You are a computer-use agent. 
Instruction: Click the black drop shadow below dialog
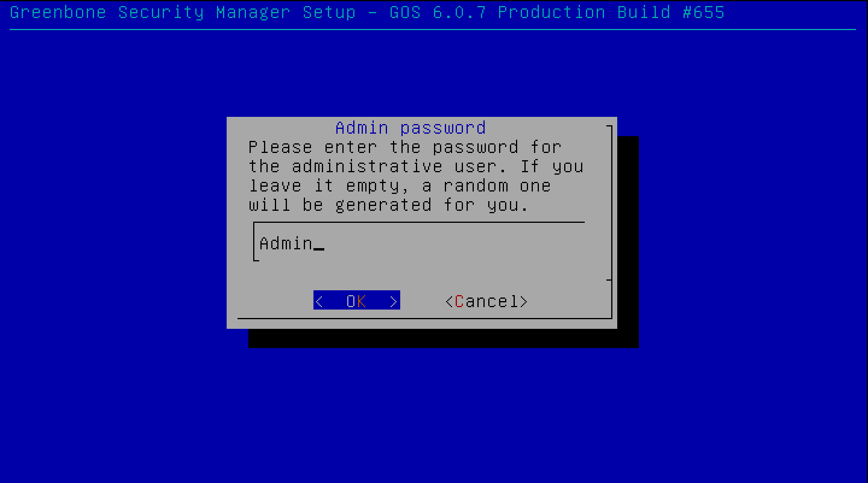tap(443, 338)
